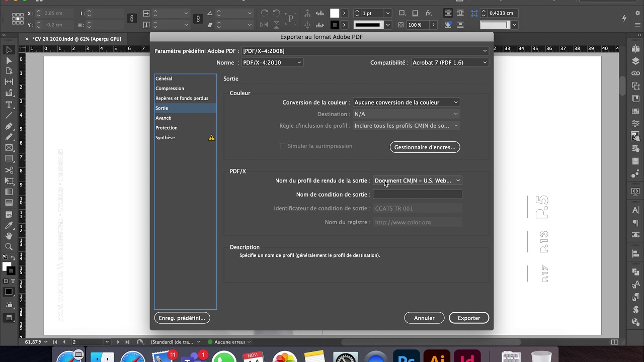644x362 pixels.
Task: Open Photoshop from the Dock
Action: pyautogui.click(x=407, y=357)
